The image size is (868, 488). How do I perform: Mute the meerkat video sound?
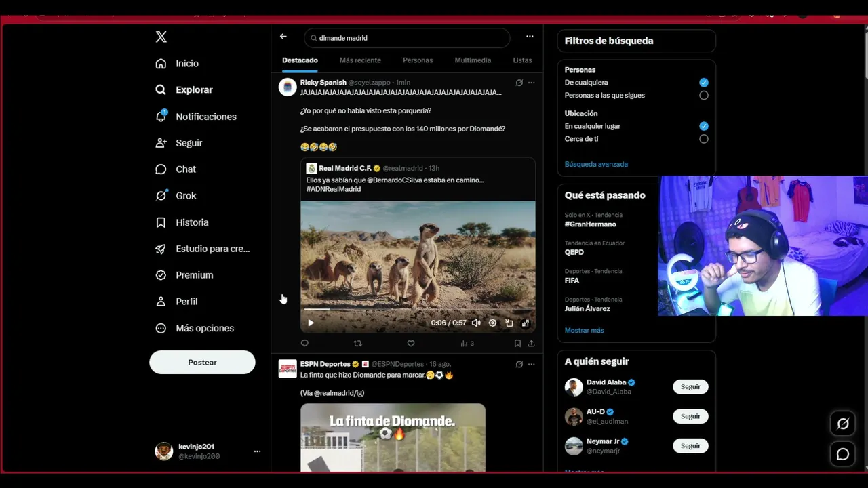click(476, 323)
